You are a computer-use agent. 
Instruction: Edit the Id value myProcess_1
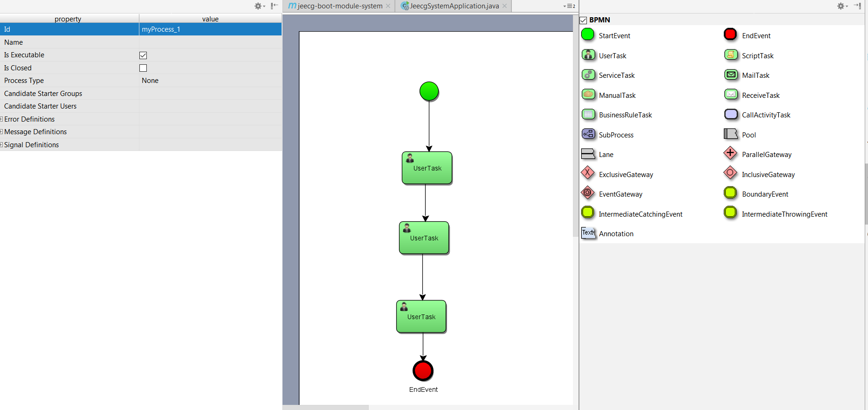[x=210, y=29]
